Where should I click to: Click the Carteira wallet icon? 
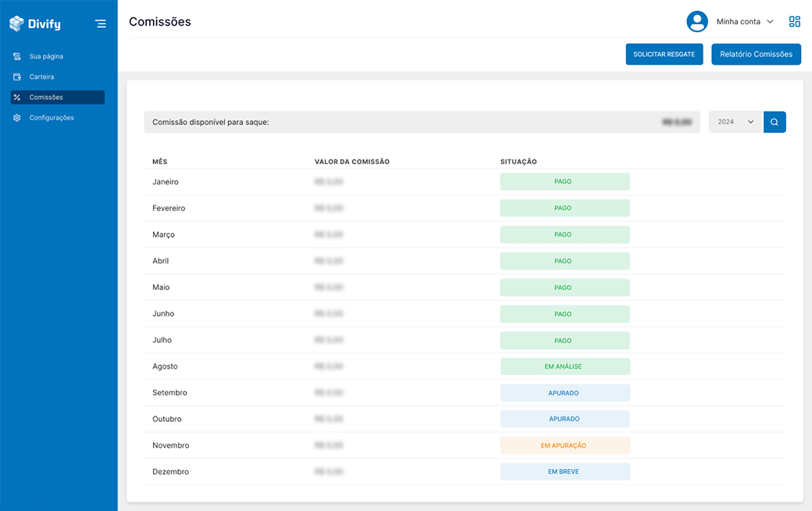click(17, 77)
